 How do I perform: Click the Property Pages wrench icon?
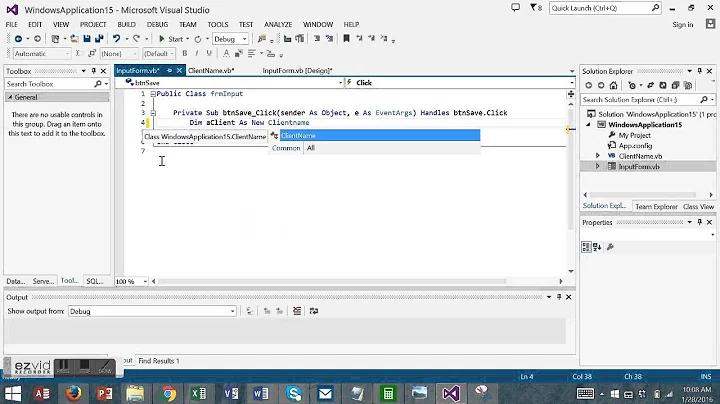pos(610,247)
